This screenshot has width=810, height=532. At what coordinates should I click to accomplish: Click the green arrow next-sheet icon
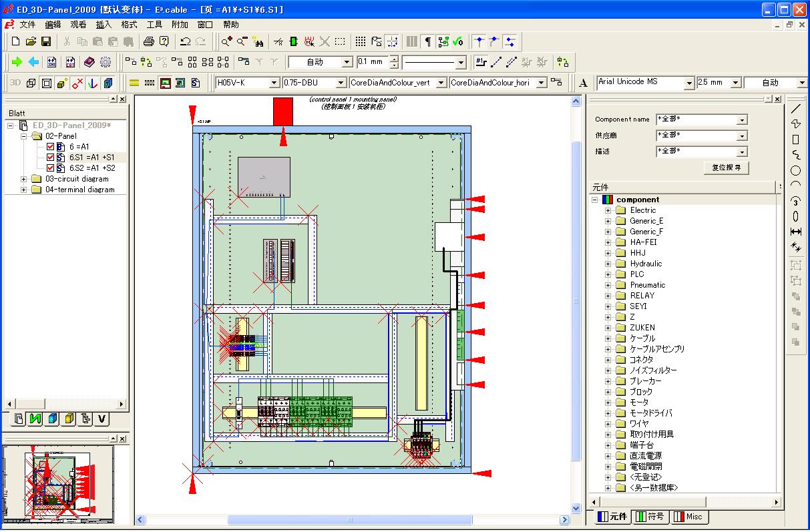(17, 62)
